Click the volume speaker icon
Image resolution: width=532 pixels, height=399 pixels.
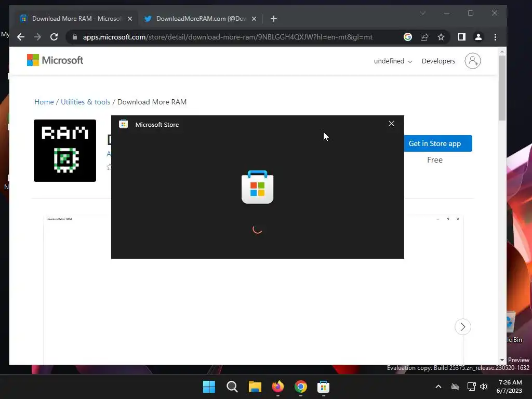tap(484, 387)
